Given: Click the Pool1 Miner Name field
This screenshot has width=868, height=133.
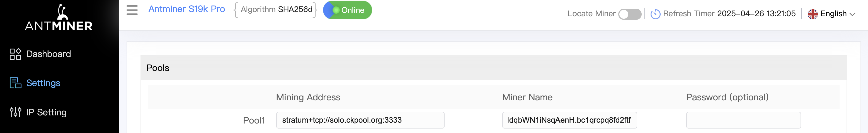Looking at the screenshot, I should pos(569,120).
